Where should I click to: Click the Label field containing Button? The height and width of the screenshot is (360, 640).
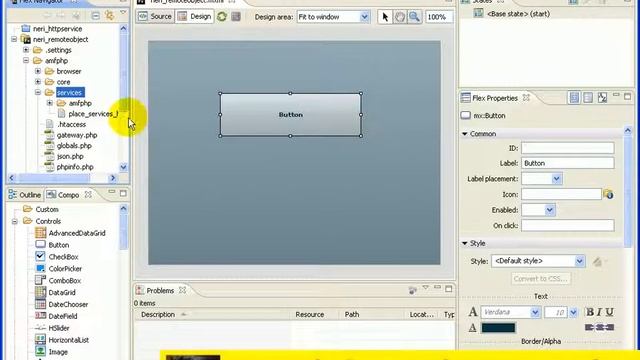[x=567, y=163]
